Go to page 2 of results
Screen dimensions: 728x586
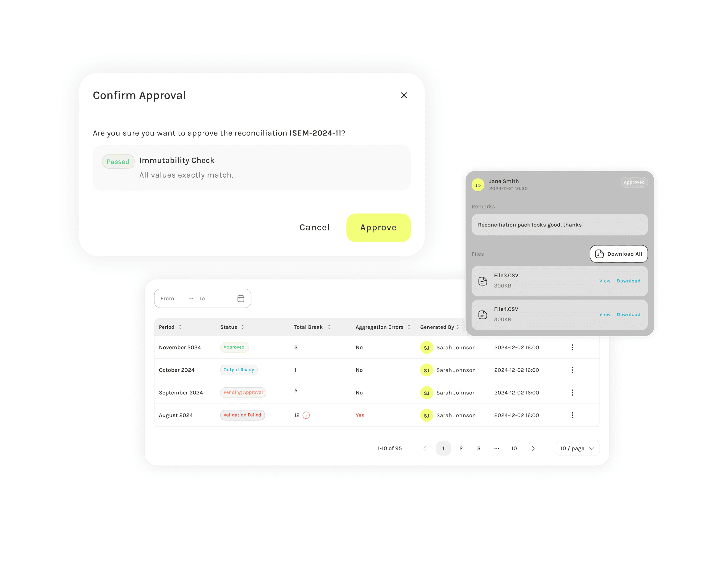(461, 448)
